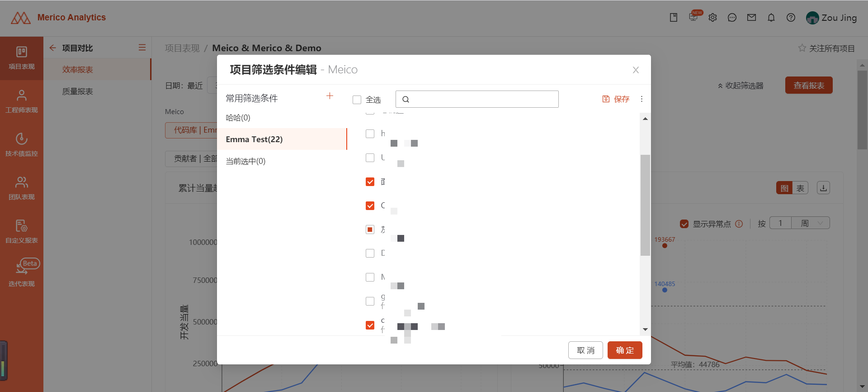This screenshot has height=392, width=868.
Task: Select 当前选中(0) in the filter list
Action: click(282, 161)
